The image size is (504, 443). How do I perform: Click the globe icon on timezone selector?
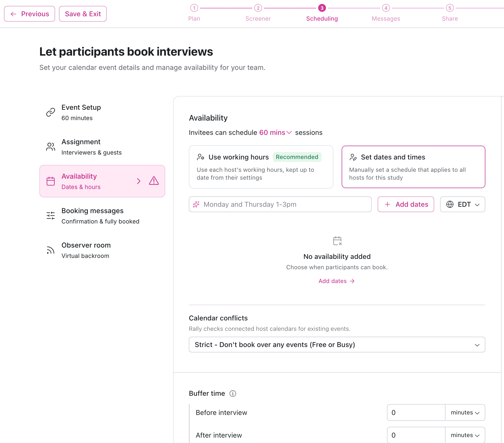450,204
